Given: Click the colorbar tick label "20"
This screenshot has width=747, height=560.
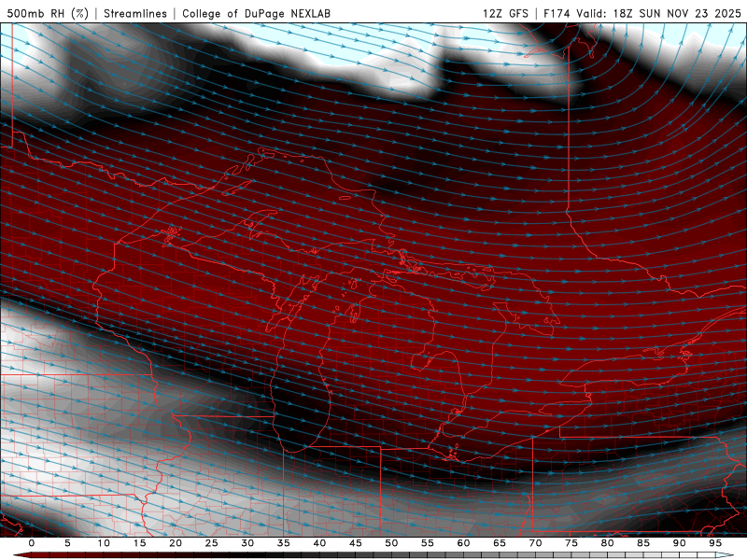Looking at the screenshot, I should [x=176, y=543].
